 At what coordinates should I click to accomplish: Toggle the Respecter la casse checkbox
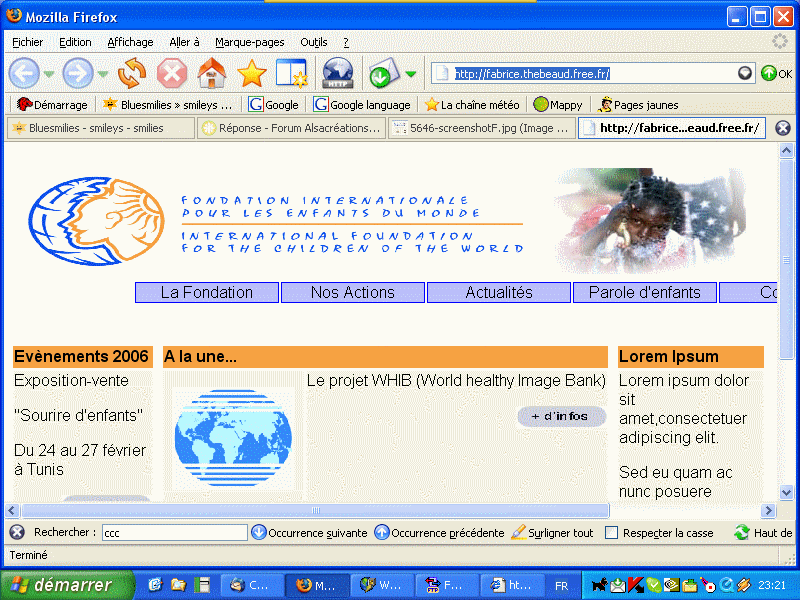(x=611, y=533)
